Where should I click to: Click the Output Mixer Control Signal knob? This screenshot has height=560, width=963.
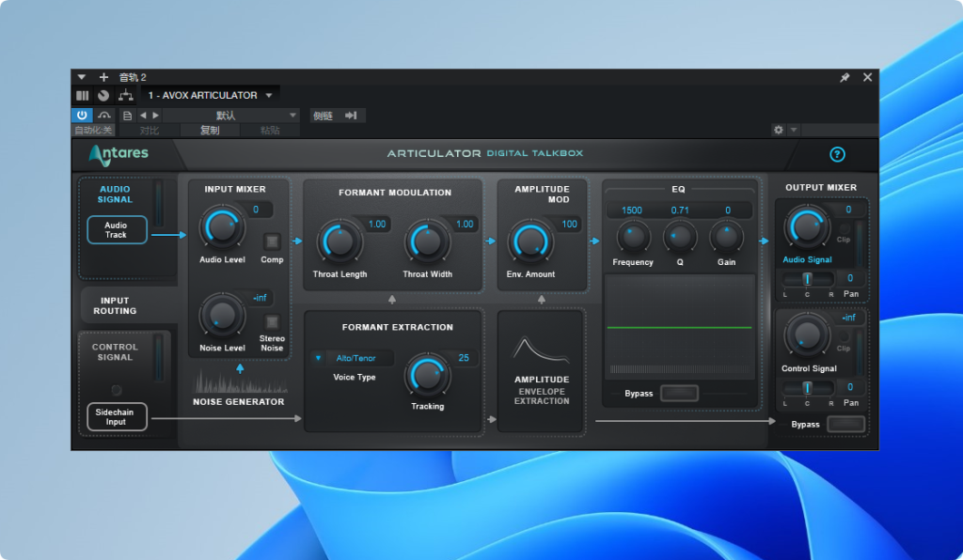point(807,334)
